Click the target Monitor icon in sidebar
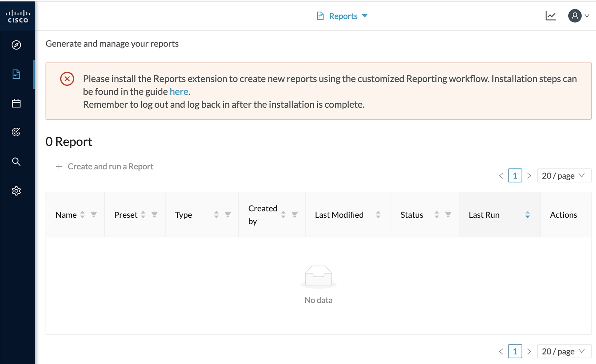This screenshot has height=364, width=596. 16,132
